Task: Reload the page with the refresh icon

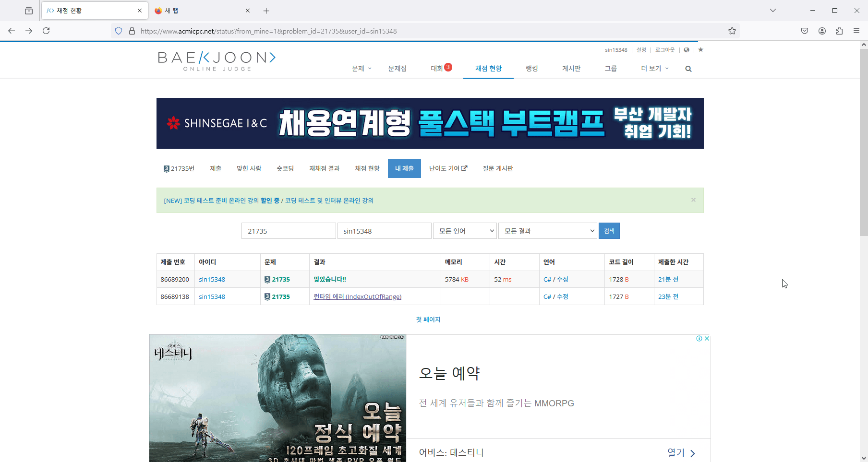Action: 46,31
